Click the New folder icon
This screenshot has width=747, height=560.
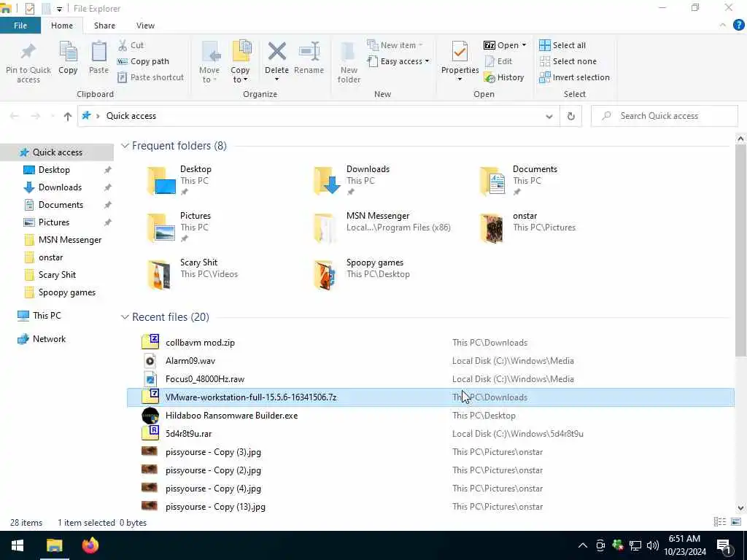pos(349,52)
